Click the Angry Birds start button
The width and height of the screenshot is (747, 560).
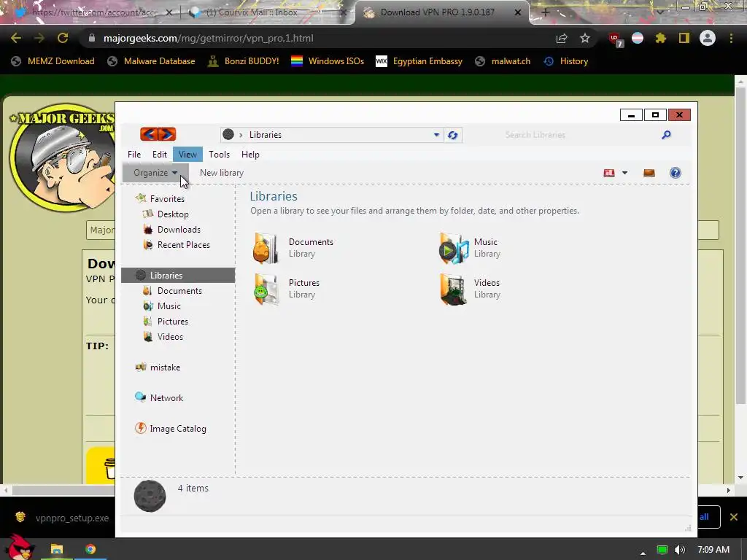click(20, 548)
